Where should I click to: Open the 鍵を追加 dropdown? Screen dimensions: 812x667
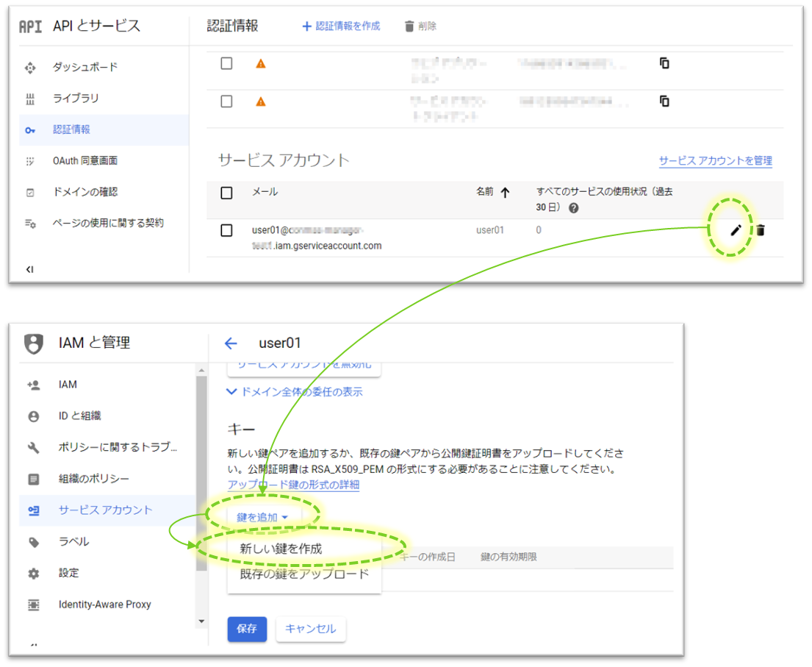(x=262, y=517)
